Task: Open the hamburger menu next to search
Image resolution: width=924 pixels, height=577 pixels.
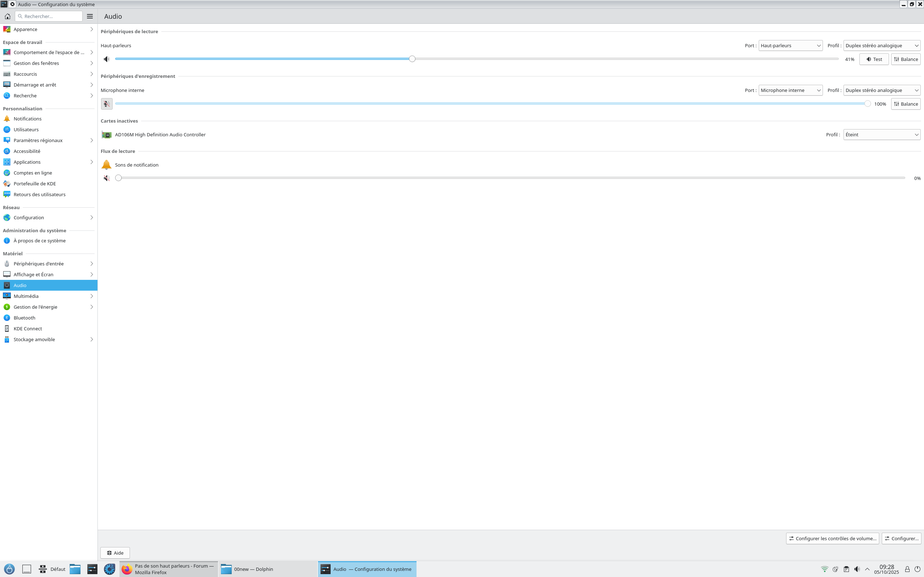Action: click(x=90, y=16)
